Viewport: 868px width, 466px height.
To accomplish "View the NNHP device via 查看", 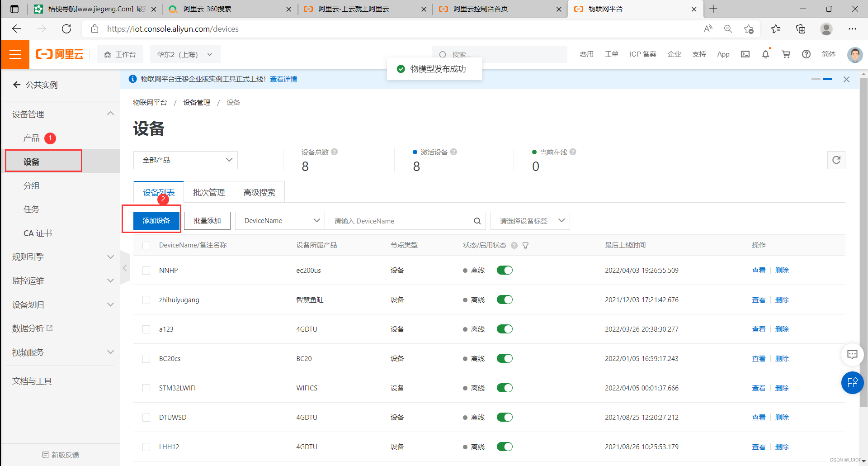I will (x=758, y=271).
